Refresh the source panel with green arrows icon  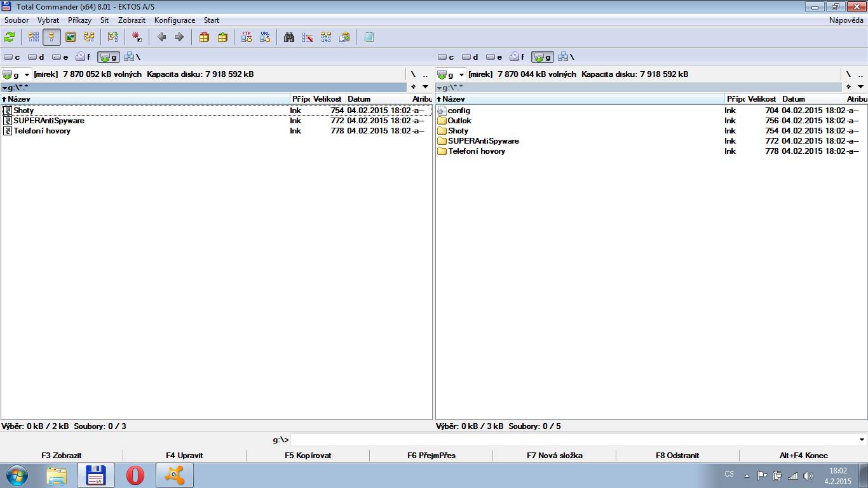(x=10, y=37)
